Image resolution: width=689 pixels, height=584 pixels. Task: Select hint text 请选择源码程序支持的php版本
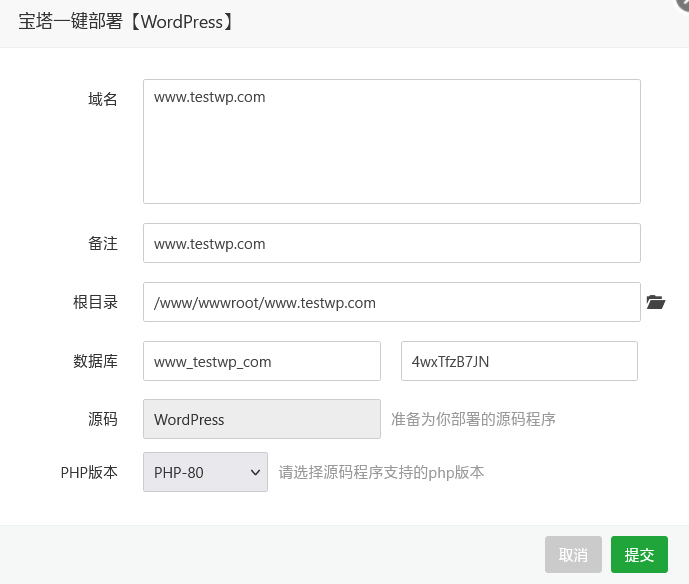coord(381,472)
